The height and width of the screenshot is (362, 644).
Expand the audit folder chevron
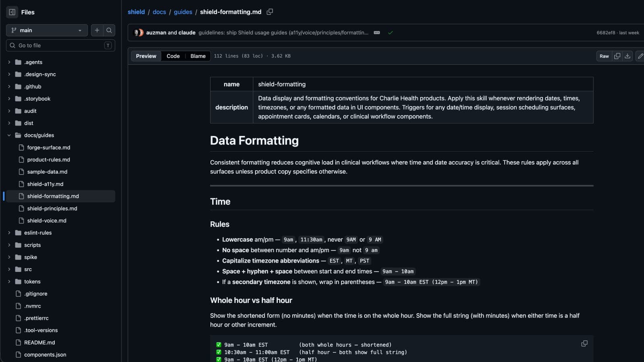[x=9, y=111]
